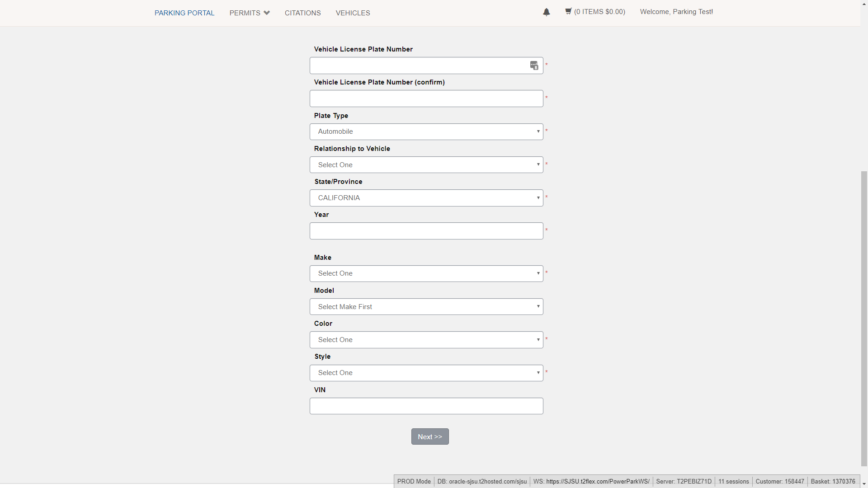Click the PowerParkWS URL in the status bar
The height and width of the screenshot is (488, 868).
coord(598,481)
